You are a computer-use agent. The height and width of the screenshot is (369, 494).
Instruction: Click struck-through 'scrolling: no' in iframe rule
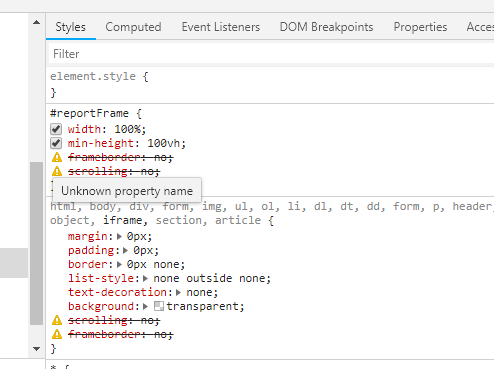114,320
